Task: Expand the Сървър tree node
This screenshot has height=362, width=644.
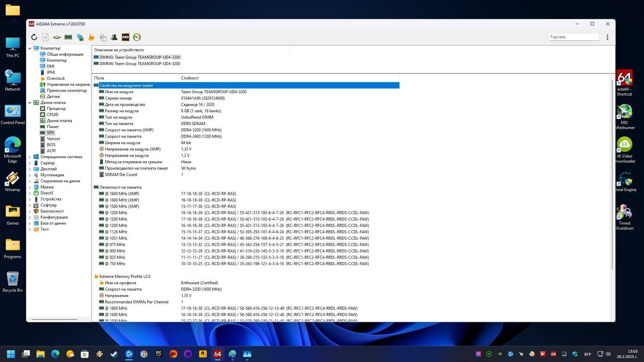Action: (30, 163)
